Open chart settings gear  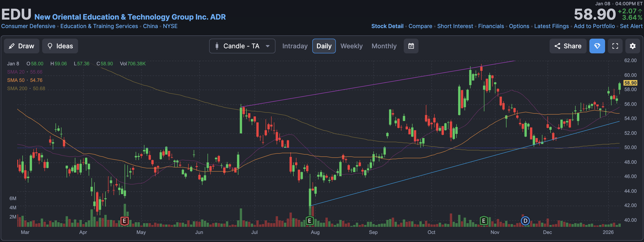click(632, 46)
